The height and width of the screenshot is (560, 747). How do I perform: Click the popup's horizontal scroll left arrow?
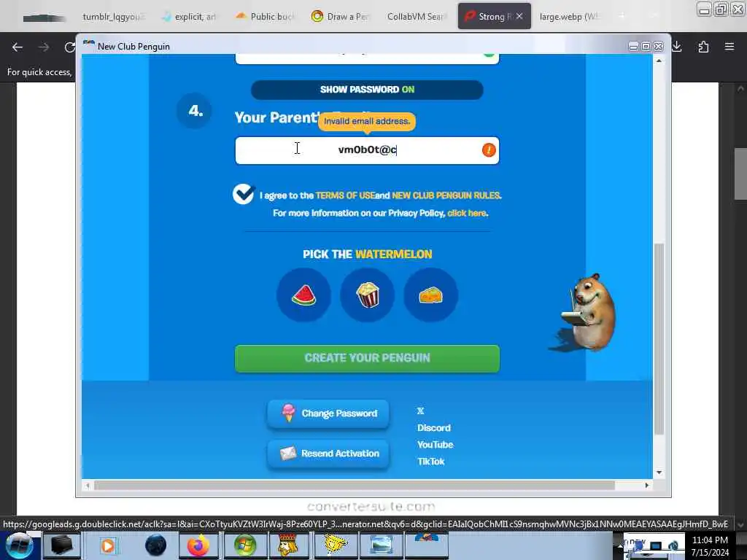[x=88, y=485]
